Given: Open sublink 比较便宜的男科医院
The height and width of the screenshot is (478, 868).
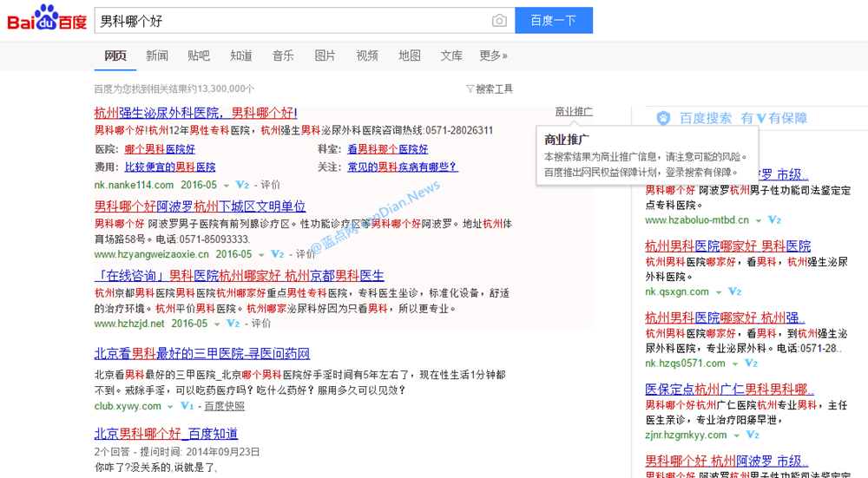Looking at the screenshot, I should click(x=170, y=167).
